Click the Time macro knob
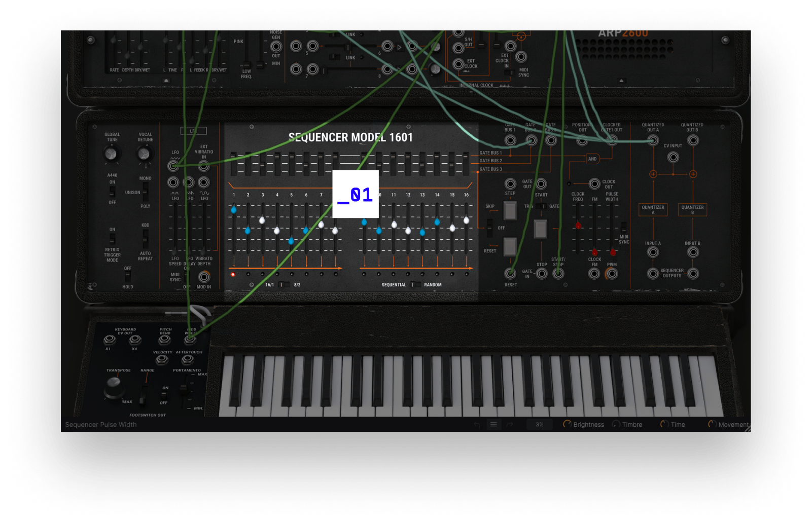Viewport: 812px width, 523px height. click(664, 424)
